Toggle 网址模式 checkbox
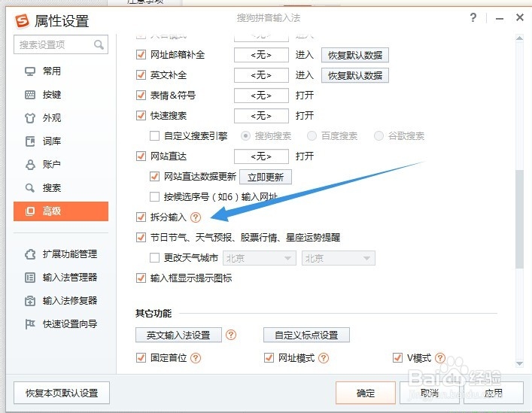Viewport: 532px width, 413px height. [x=269, y=358]
